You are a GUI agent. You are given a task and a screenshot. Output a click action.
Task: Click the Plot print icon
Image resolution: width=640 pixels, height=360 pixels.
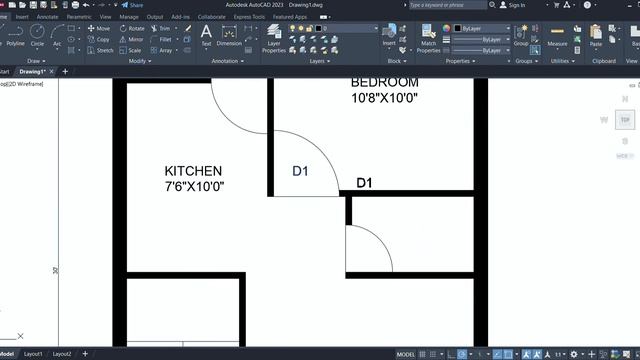coord(76,5)
